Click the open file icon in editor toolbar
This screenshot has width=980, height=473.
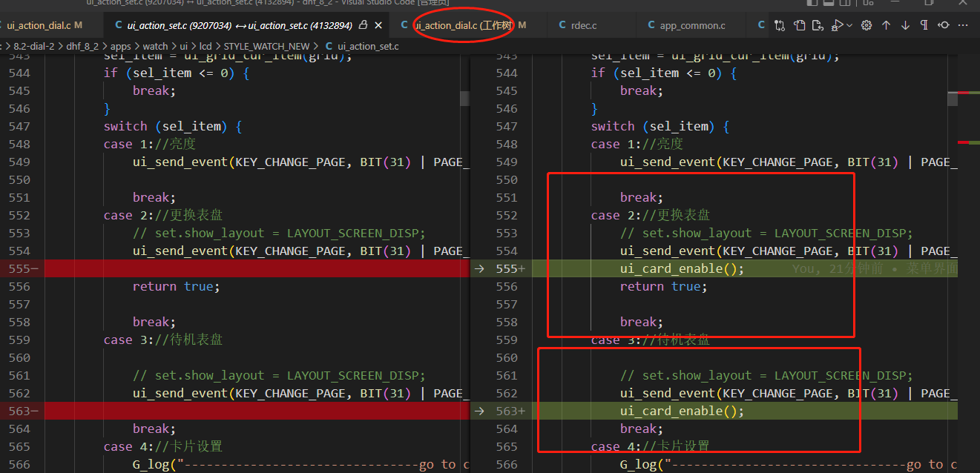799,25
